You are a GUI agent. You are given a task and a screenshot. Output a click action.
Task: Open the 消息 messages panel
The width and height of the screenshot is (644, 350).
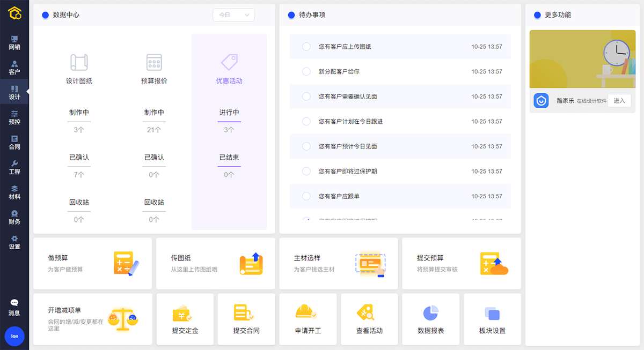pos(14,307)
